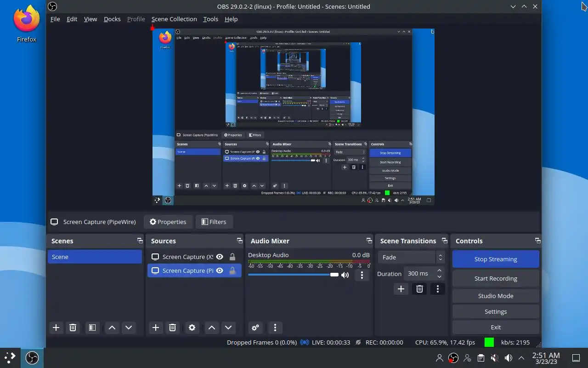Image resolution: width=588 pixels, height=368 pixels.
Task: Open Fade transition dropdown
Action: coord(411,257)
